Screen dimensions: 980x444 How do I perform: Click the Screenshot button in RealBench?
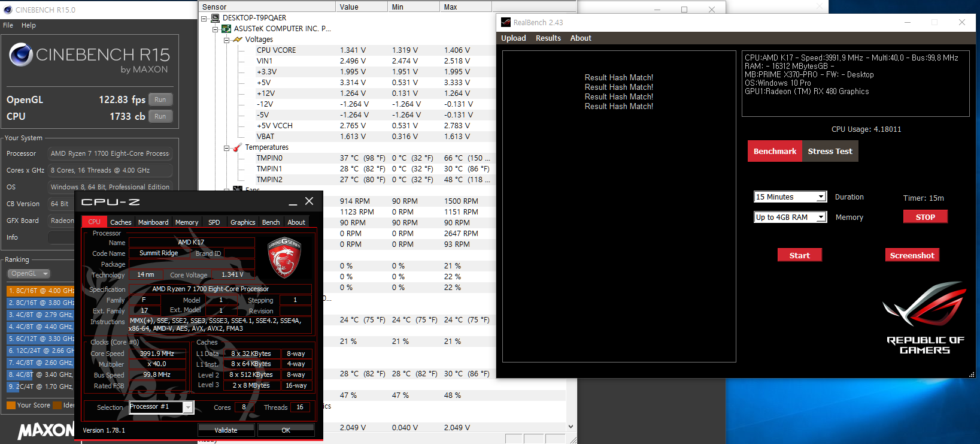tap(912, 255)
